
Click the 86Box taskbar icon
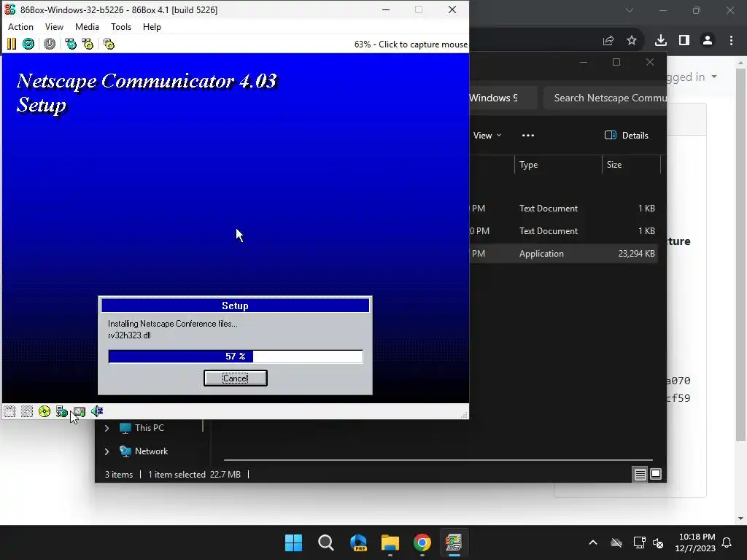[454, 542]
